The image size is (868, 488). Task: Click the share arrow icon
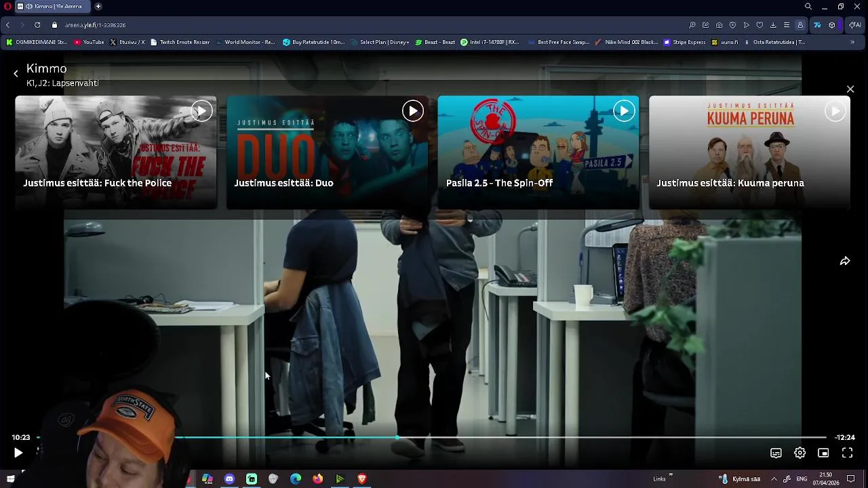click(x=845, y=261)
